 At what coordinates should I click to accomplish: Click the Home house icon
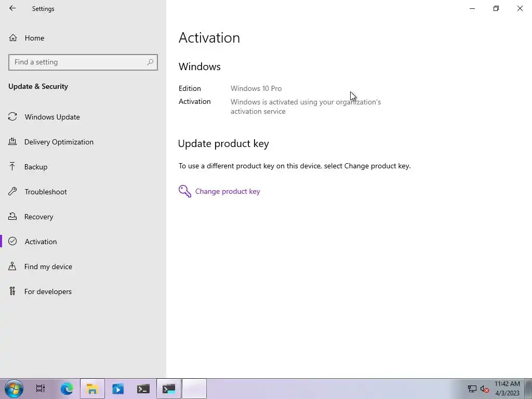(13, 37)
